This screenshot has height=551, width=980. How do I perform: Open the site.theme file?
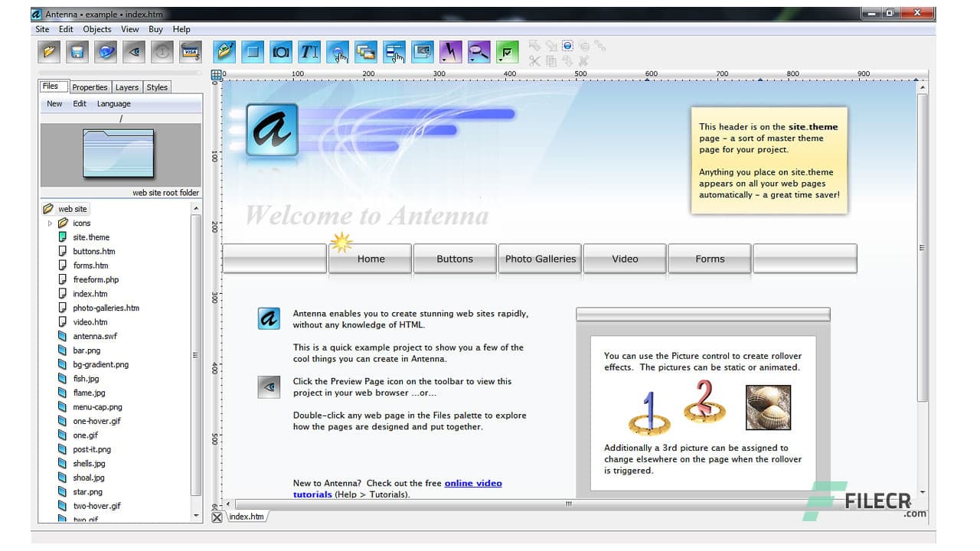coord(90,236)
